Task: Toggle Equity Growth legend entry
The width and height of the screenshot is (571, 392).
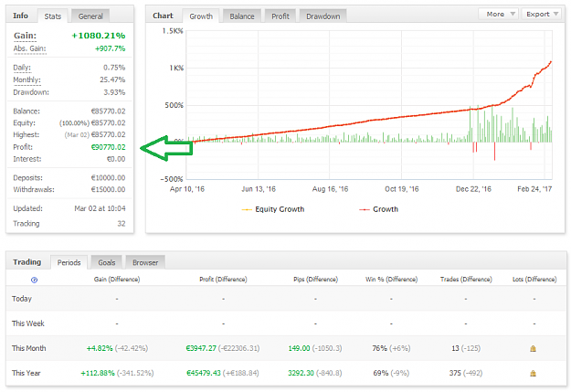Action: coord(273,209)
